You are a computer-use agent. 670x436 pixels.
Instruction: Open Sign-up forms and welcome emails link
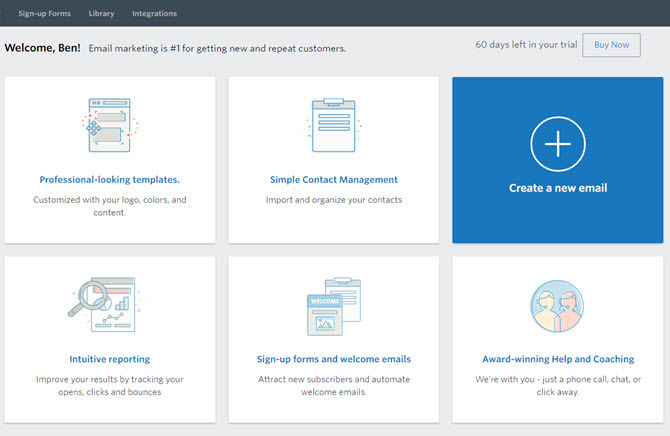click(334, 359)
